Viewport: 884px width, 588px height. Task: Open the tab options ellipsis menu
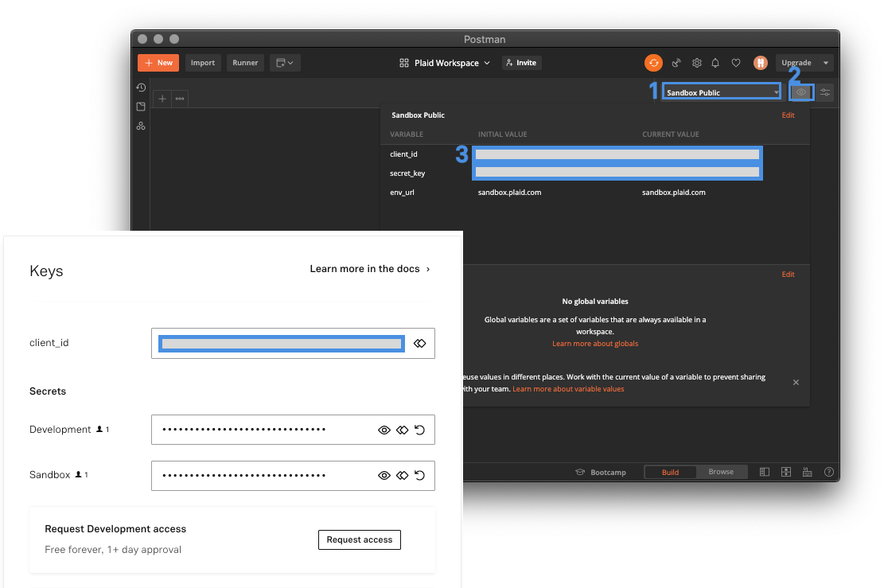pyautogui.click(x=180, y=99)
